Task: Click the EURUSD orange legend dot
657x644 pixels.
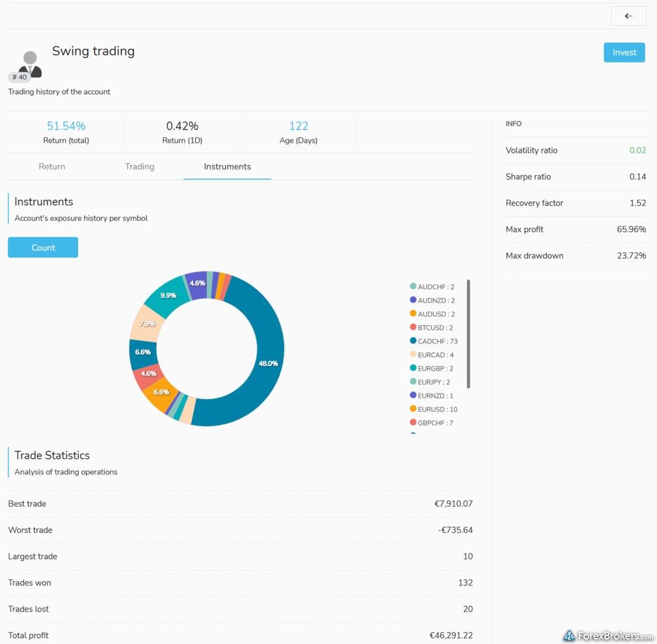Action: (x=413, y=409)
